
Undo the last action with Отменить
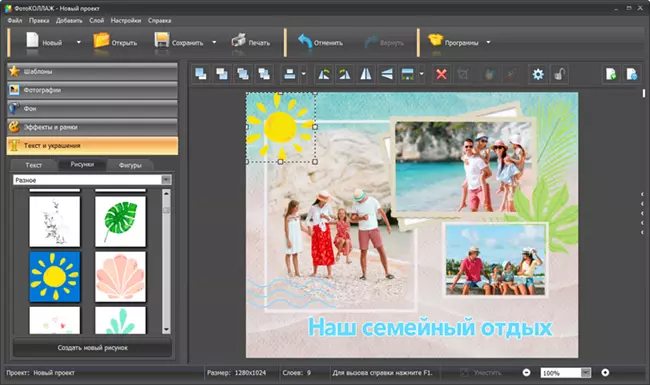click(x=320, y=42)
